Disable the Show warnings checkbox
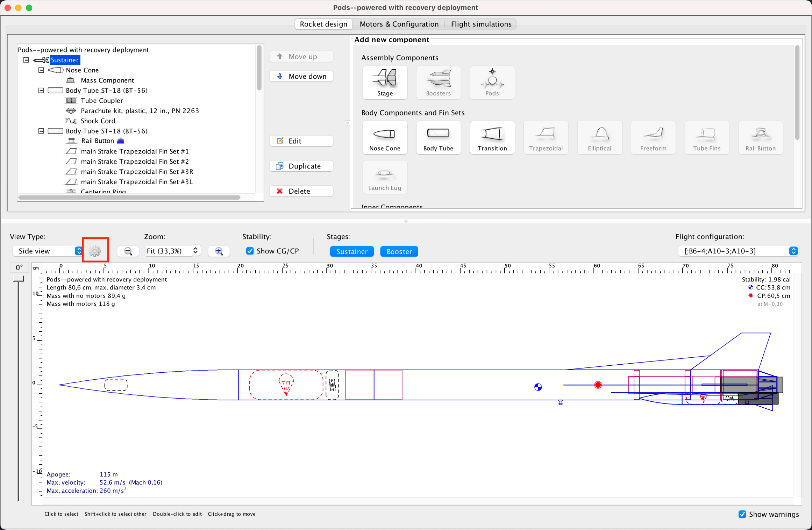This screenshot has height=530, width=812. click(x=742, y=514)
